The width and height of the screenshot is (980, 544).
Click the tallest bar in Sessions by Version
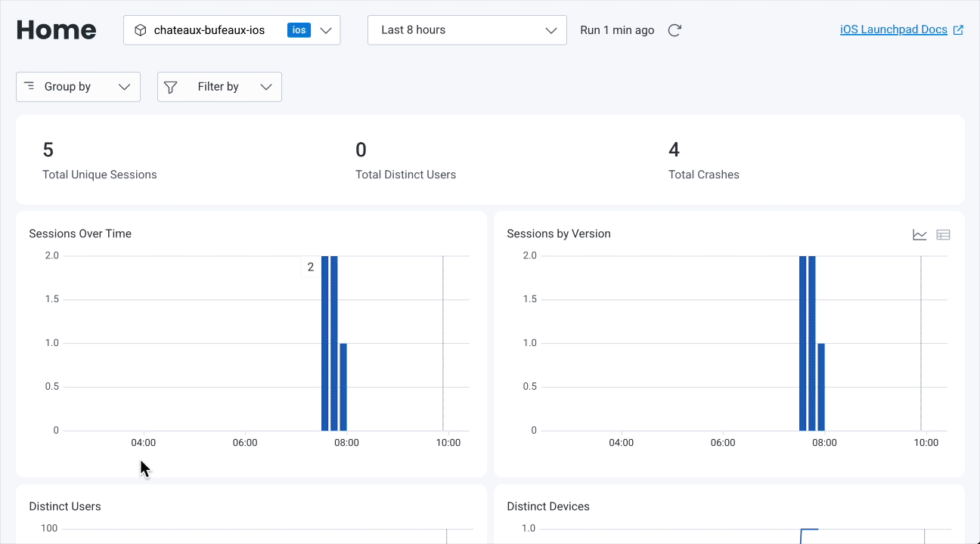pyautogui.click(x=803, y=344)
